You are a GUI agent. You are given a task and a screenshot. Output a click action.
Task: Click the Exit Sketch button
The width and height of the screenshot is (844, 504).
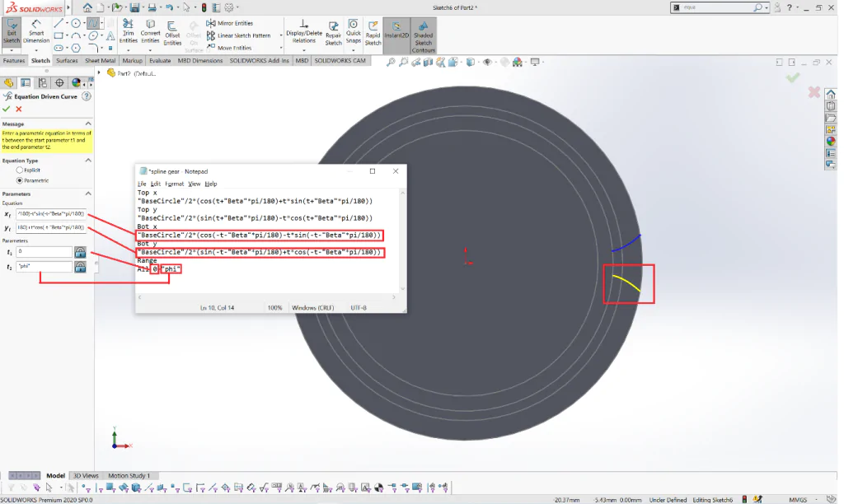pyautogui.click(x=12, y=33)
